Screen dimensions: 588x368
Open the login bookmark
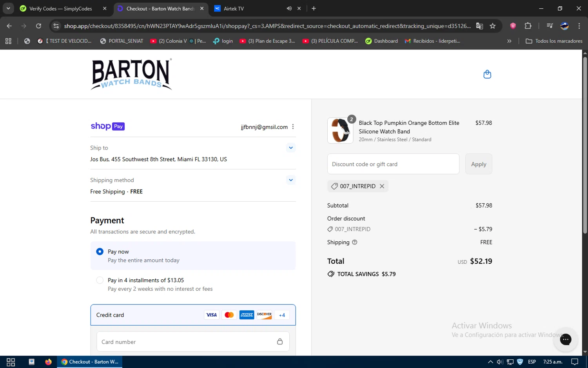click(x=223, y=41)
